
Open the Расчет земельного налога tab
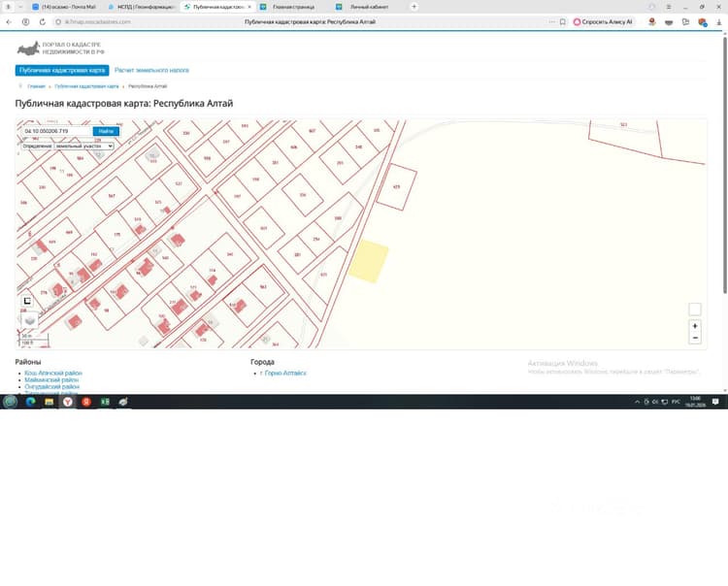click(151, 71)
